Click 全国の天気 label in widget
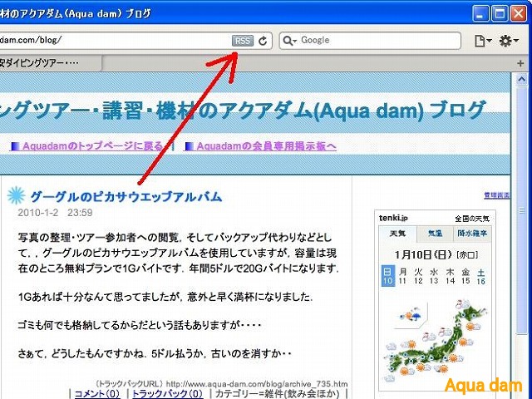Screen dimensions: 532x399 tap(472, 219)
